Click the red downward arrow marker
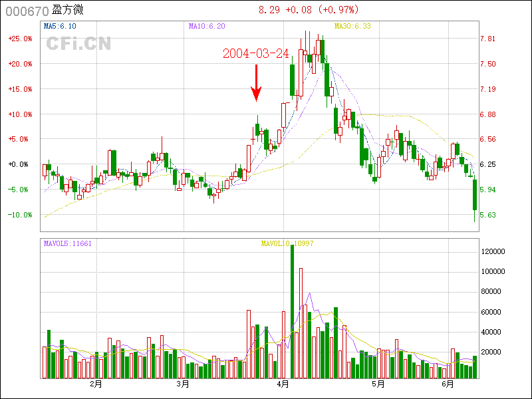This screenshot has height=399, width=532. tap(256, 83)
